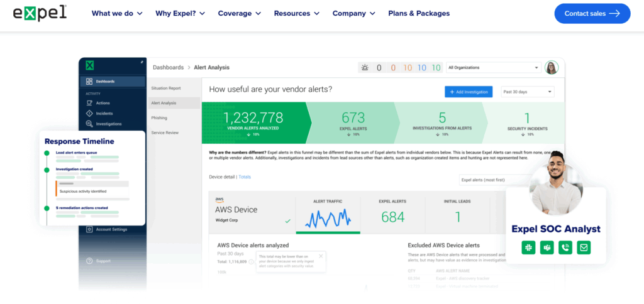The width and height of the screenshot is (644, 304).
Task: Click the Add Investigation button
Action: [469, 92]
